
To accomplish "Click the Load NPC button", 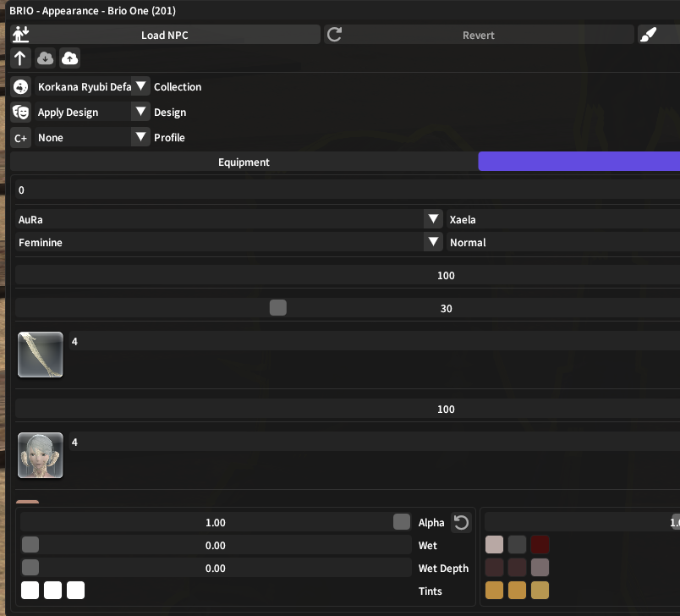I will click(165, 35).
